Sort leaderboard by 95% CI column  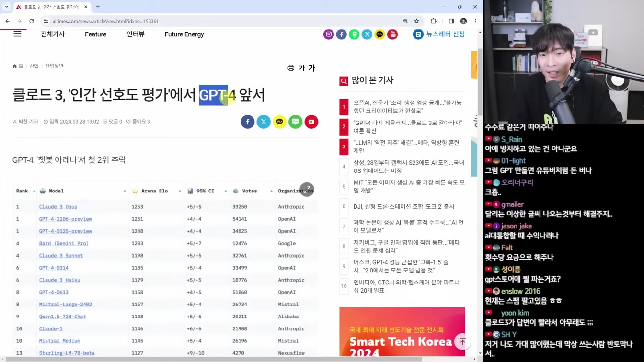[x=207, y=191]
